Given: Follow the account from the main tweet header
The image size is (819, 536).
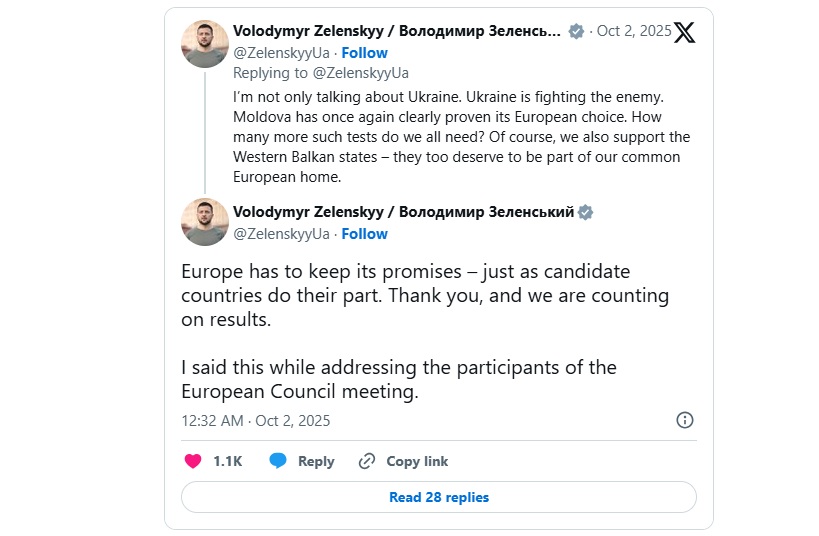Looking at the screenshot, I should 365,234.
